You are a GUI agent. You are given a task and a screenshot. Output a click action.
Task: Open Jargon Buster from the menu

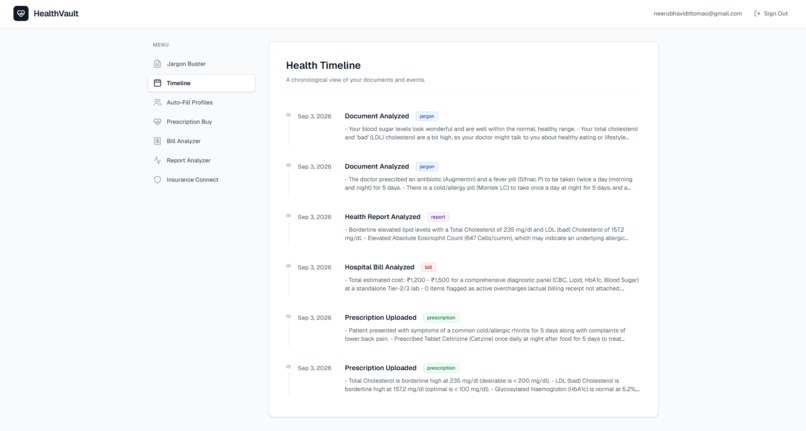point(202,64)
